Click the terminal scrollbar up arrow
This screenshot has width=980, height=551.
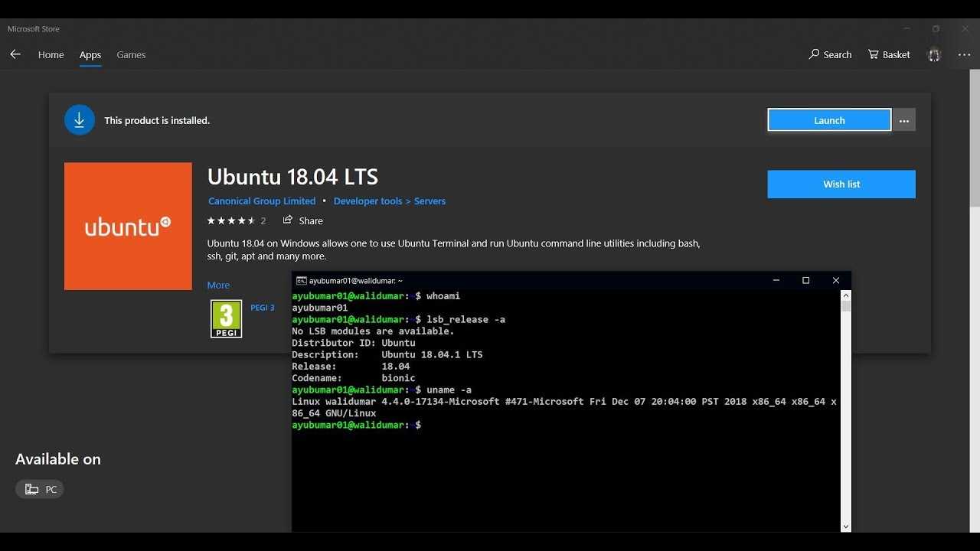point(846,295)
